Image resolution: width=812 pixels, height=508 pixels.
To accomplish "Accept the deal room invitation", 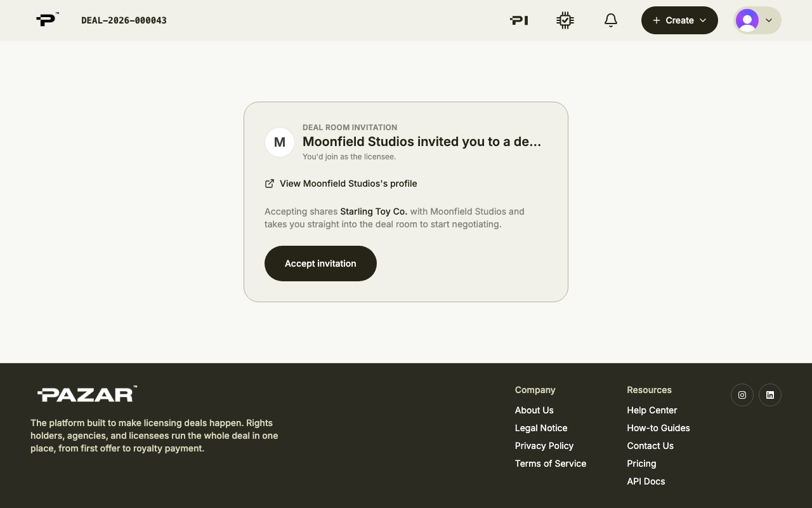I will (320, 264).
